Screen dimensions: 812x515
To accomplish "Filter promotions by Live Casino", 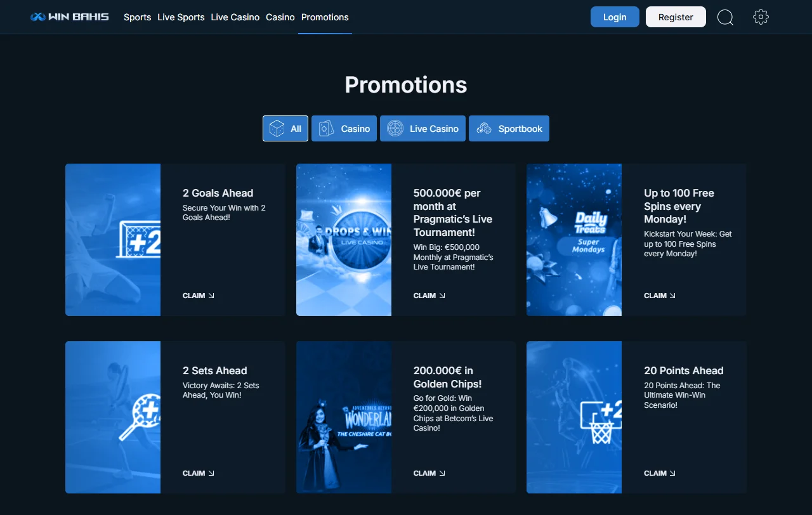I will click(x=422, y=129).
